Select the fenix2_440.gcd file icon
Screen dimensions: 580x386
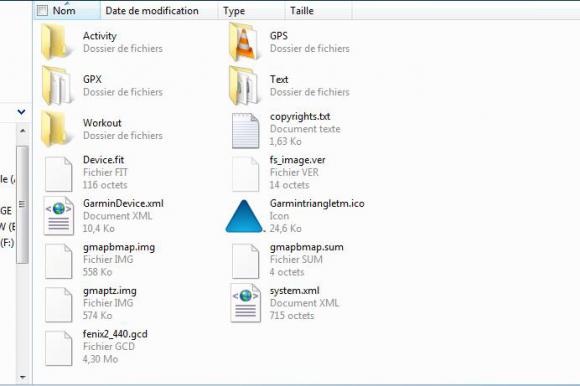(58, 348)
